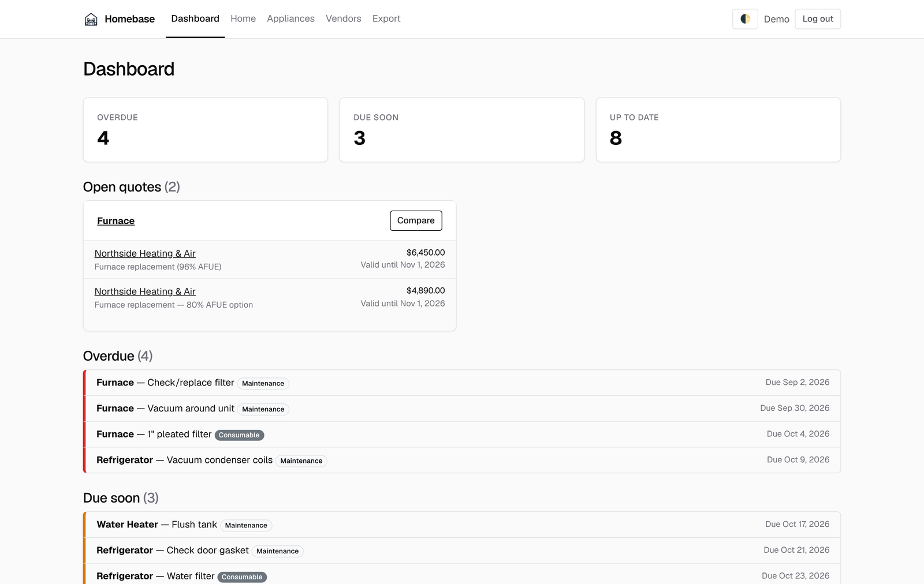Click the Consumable badge on Water filter
The width and height of the screenshot is (924, 584).
point(242,577)
